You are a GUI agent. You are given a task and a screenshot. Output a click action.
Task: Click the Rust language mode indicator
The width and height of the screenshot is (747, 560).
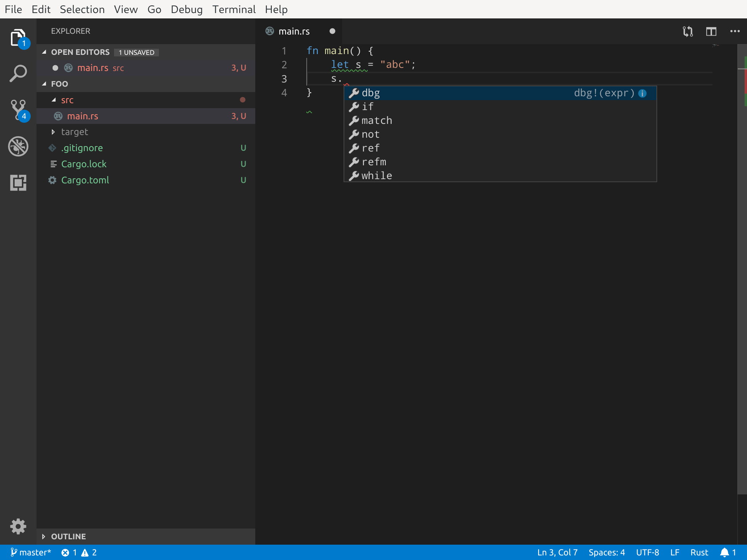[x=699, y=552]
